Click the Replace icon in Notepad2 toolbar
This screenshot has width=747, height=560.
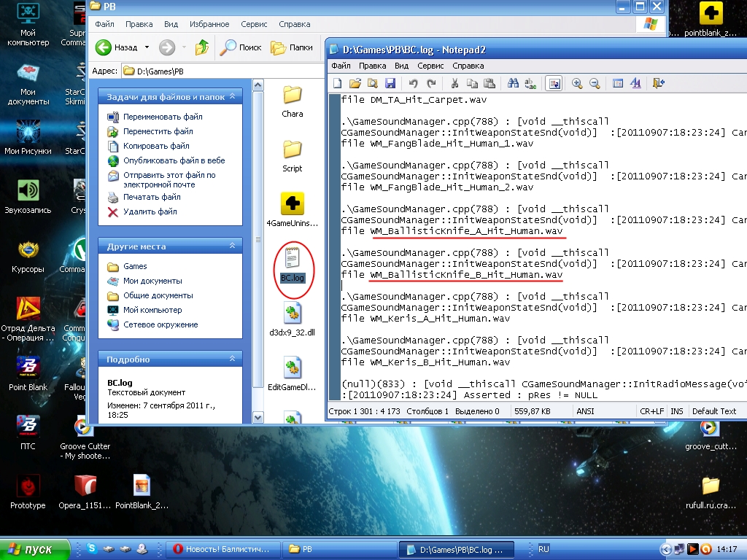click(x=530, y=84)
